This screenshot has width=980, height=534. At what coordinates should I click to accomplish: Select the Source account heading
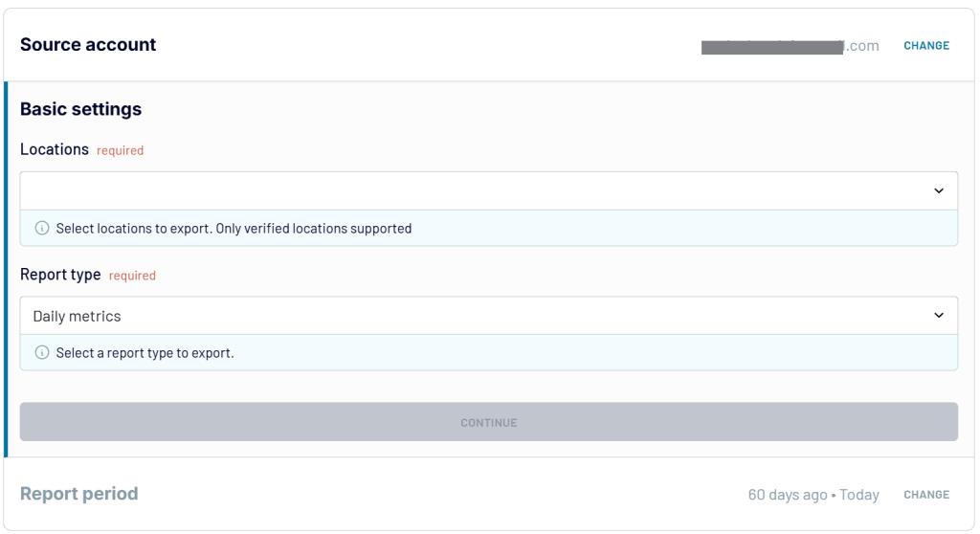(x=88, y=44)
